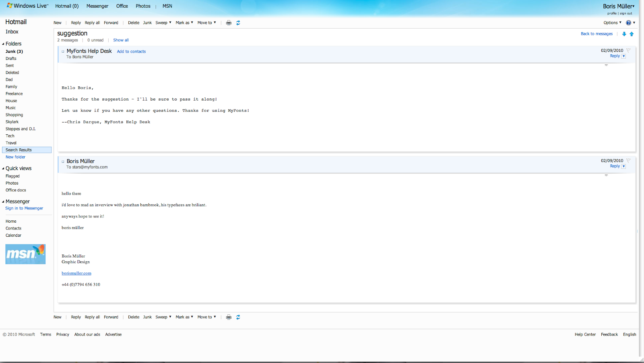This screenshot has height=363, width=644.
Task: Open Hotmail (0) in top navigation
Action: 67,6
